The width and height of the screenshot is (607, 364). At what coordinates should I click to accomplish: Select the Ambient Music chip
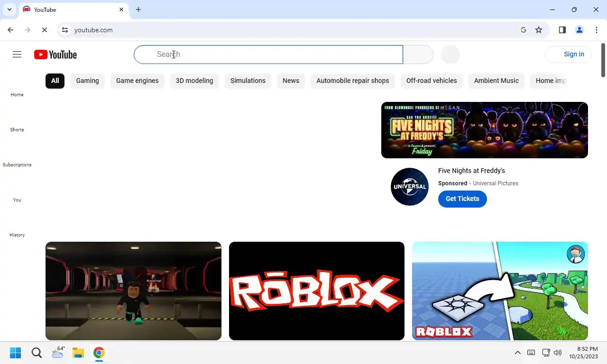point(497,81)
